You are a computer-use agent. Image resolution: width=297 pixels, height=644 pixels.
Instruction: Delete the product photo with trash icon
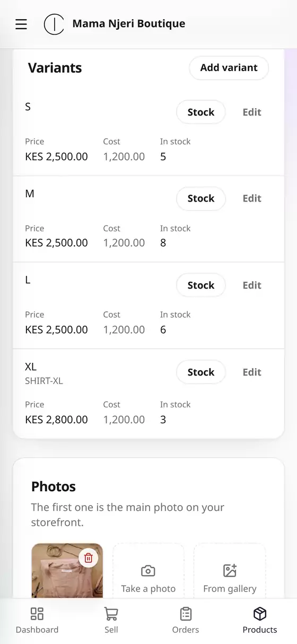click(x=89, y=558)
